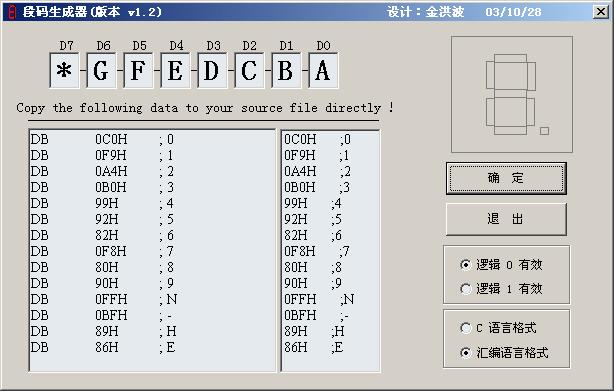Select the B segment box under D1
Viewport: 614px width, 392px height.
pos(286,71)
